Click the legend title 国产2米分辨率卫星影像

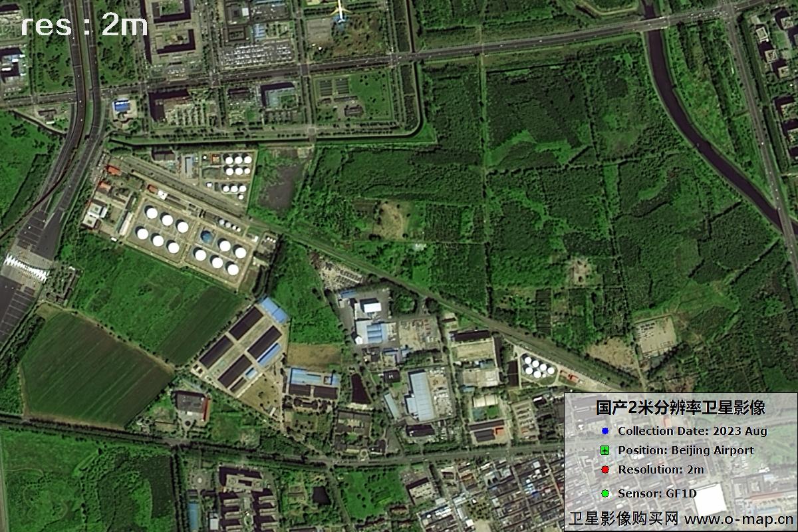click(x=680, y=407)
